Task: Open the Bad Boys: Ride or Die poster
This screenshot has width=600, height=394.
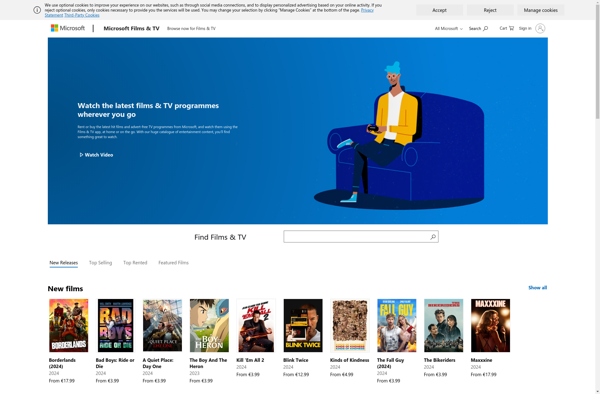Action: 116,326
